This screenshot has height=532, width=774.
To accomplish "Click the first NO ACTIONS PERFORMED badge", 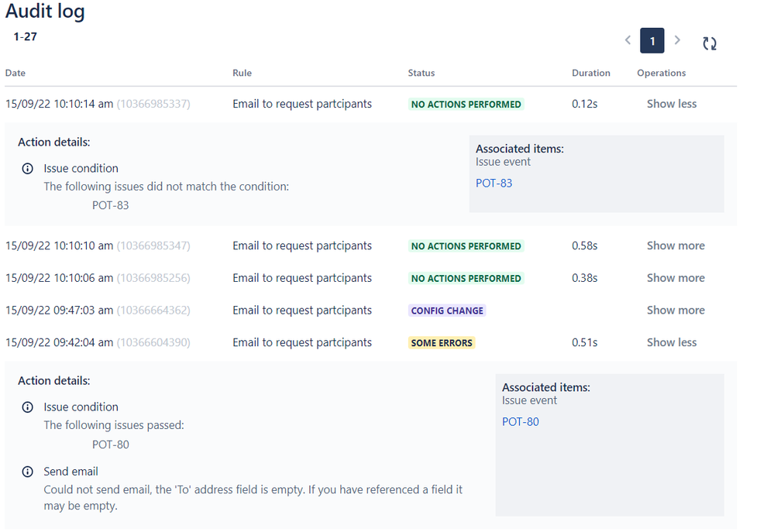I will (466, 104).
